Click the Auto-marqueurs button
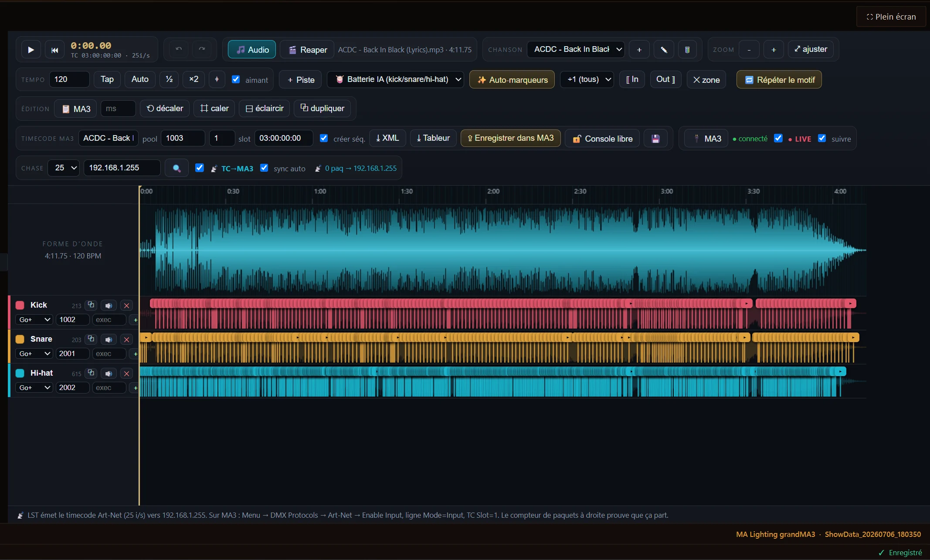The image size is (930, 560). click(512, 80)
